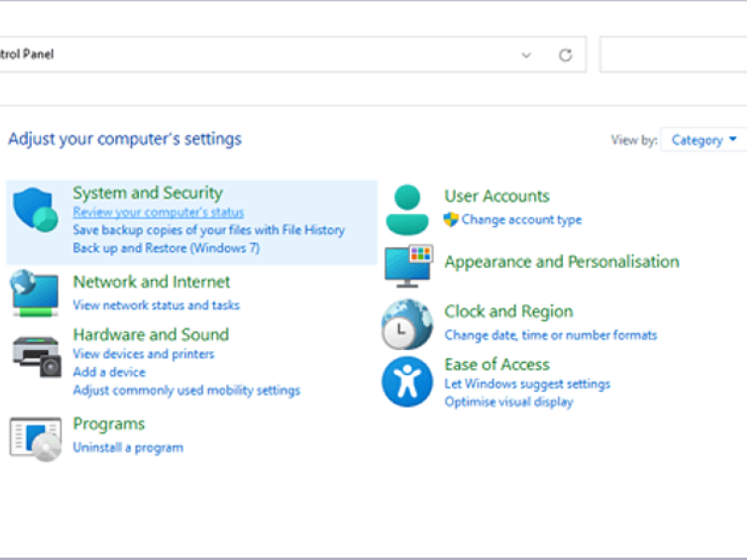Open Save backup copies with File History
The image size is (747, 560).
tap(208, 230)
